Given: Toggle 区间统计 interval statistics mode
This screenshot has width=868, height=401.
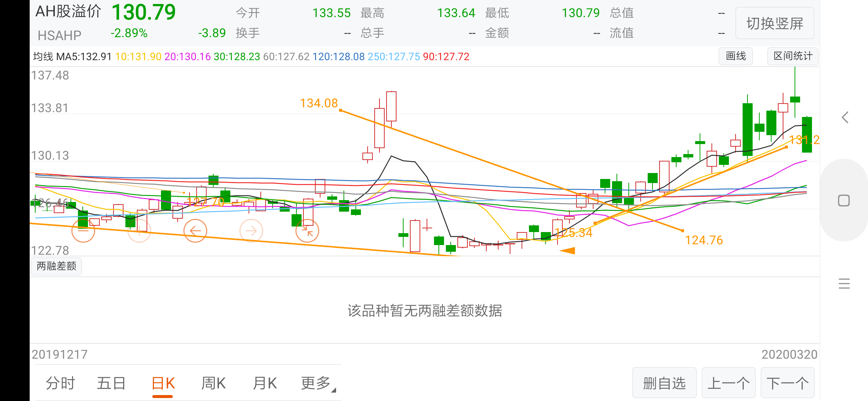Looking at the screenshot, I should (x=793, y=56).
